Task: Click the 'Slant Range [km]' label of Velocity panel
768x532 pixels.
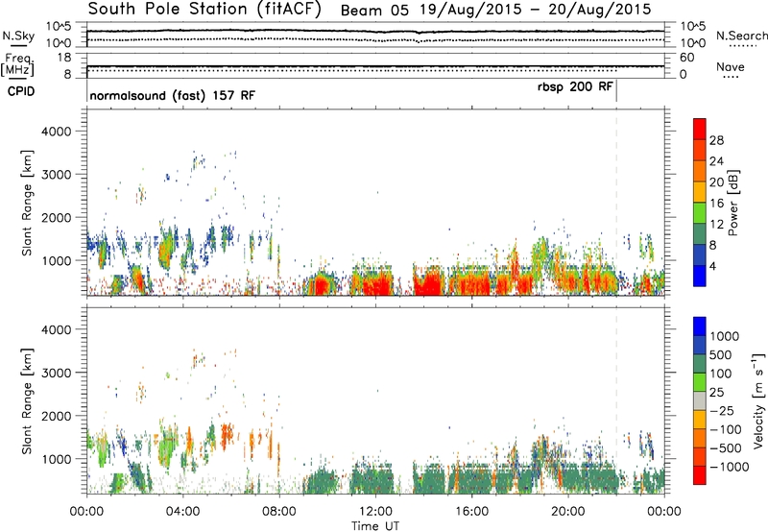Action: tap(27, 400)
